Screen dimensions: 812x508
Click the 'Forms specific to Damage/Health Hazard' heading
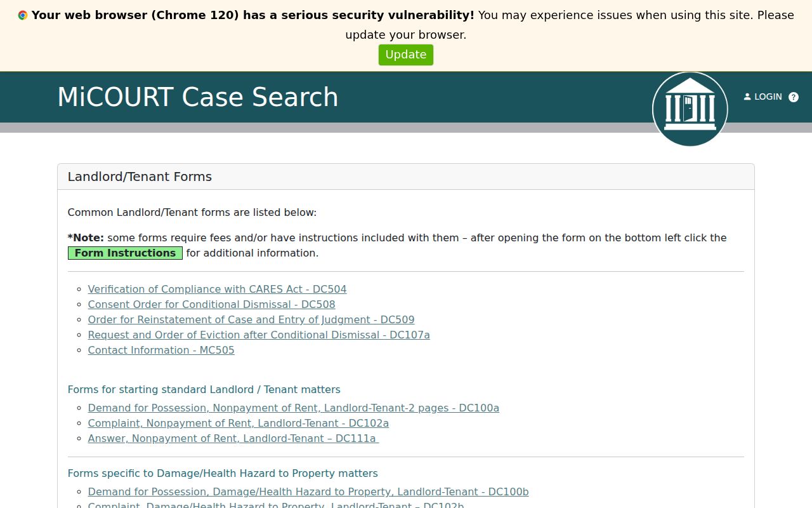[223, 473]
